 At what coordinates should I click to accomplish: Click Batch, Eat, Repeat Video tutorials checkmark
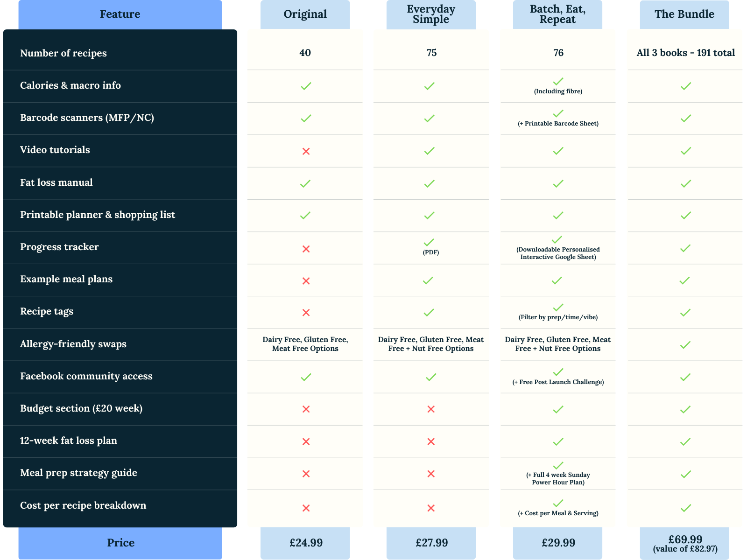(558, 151)
